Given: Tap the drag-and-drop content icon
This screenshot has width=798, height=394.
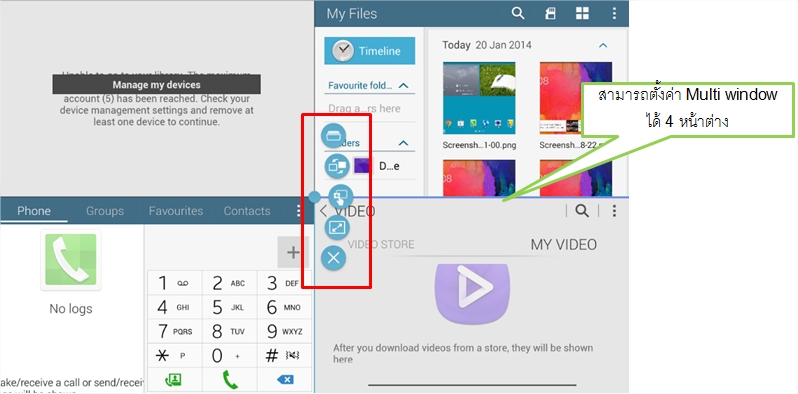Looking at the screenshot, I should point(341,197).
